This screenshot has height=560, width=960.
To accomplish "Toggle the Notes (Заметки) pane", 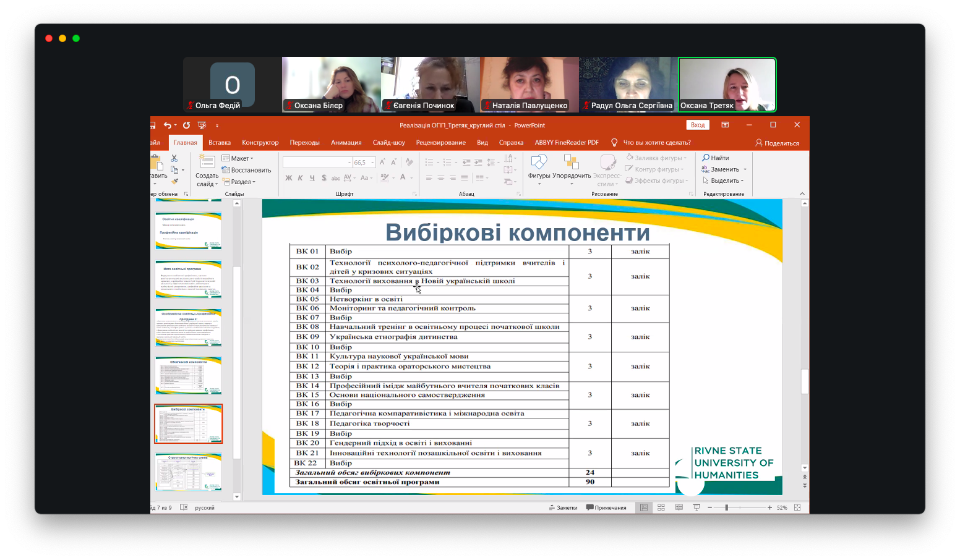I will pyautogui.click(x=563, y=507).
